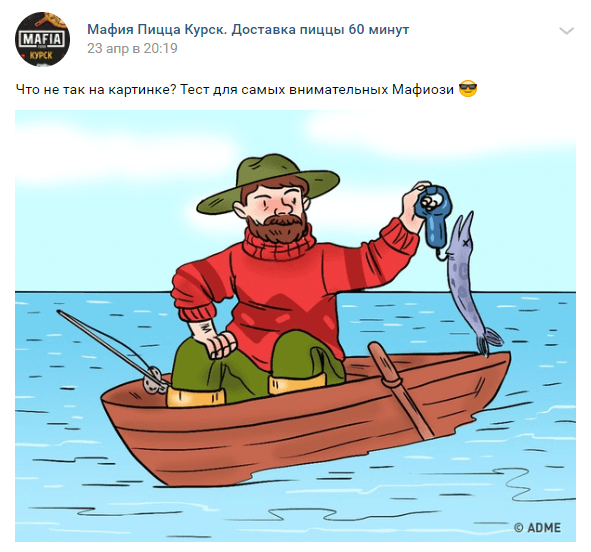Click the fisherman's green hat
591x552 pixels.
[x=268, y=183]
